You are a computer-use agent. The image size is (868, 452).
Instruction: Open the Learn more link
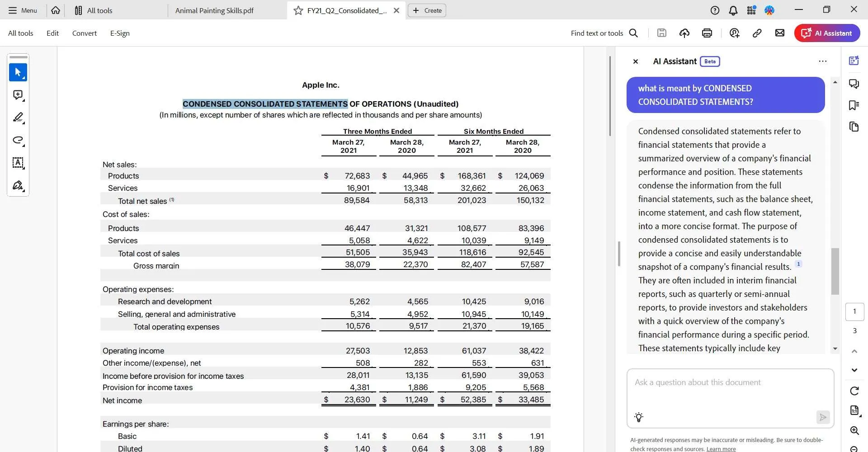click(x=721, y=449)
